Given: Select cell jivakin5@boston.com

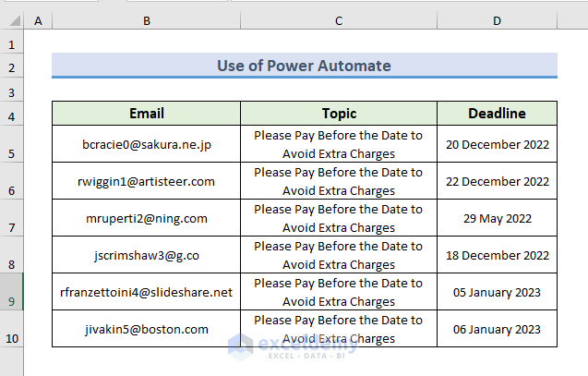Looking at the screenshot, I should 146,328.
